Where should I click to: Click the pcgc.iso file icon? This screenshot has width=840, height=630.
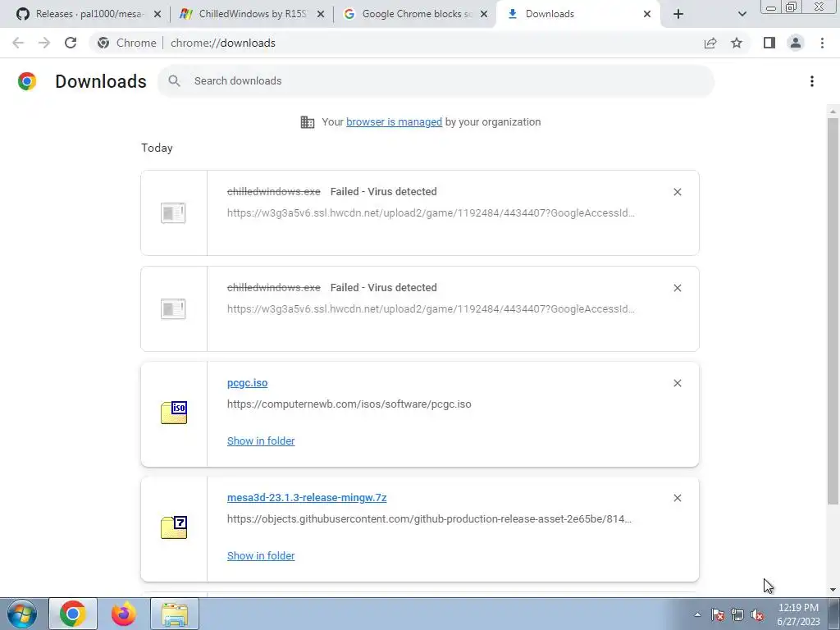coord(174,413)
